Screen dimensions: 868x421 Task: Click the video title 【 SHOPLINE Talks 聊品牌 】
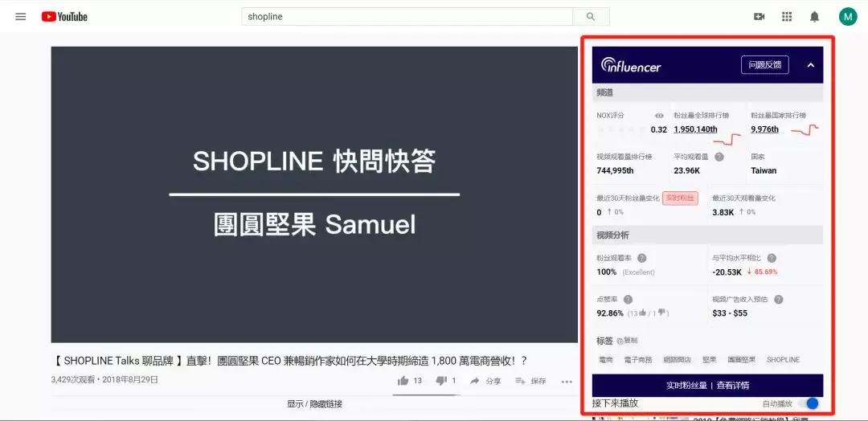291,362
